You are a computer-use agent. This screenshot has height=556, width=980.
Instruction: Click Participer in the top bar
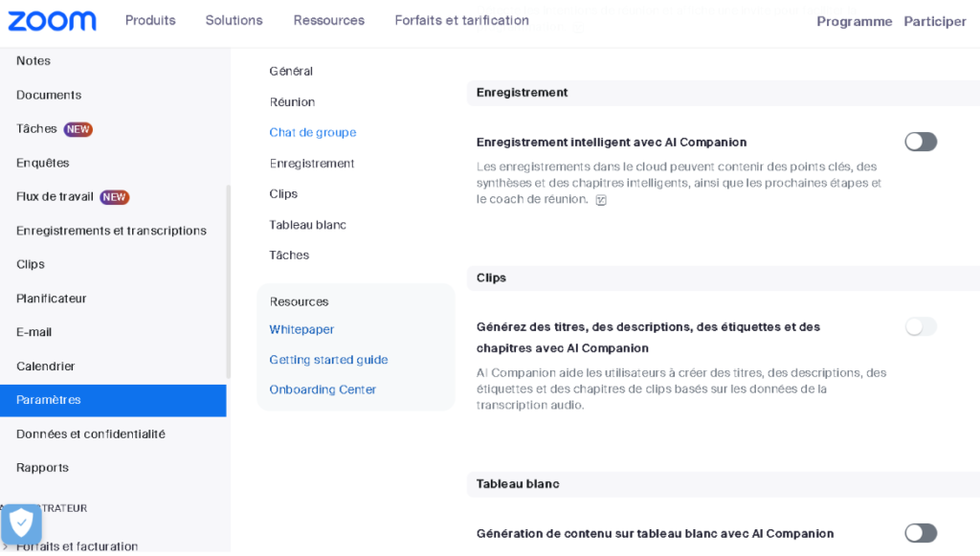click(x=934, y=21)
